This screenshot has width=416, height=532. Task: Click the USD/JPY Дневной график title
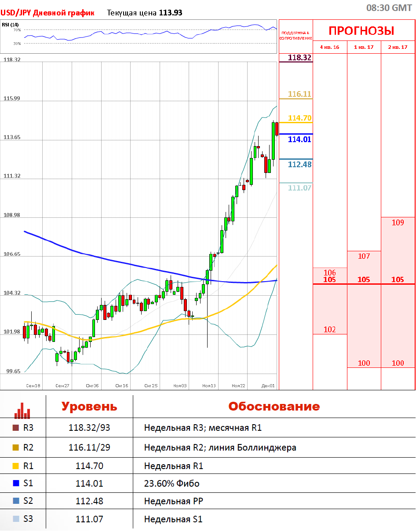pyautogui.click(x=47, y=13)
